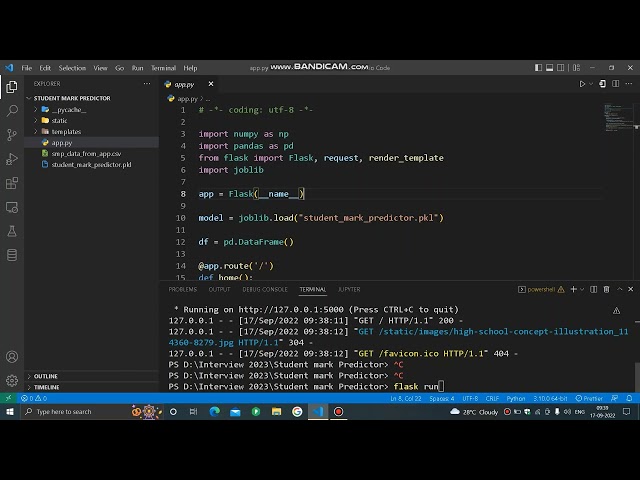Viewport: 640px width, 480px height.
Task: Expand the __pycache__ folder
Action: click(x=91, y=109)
